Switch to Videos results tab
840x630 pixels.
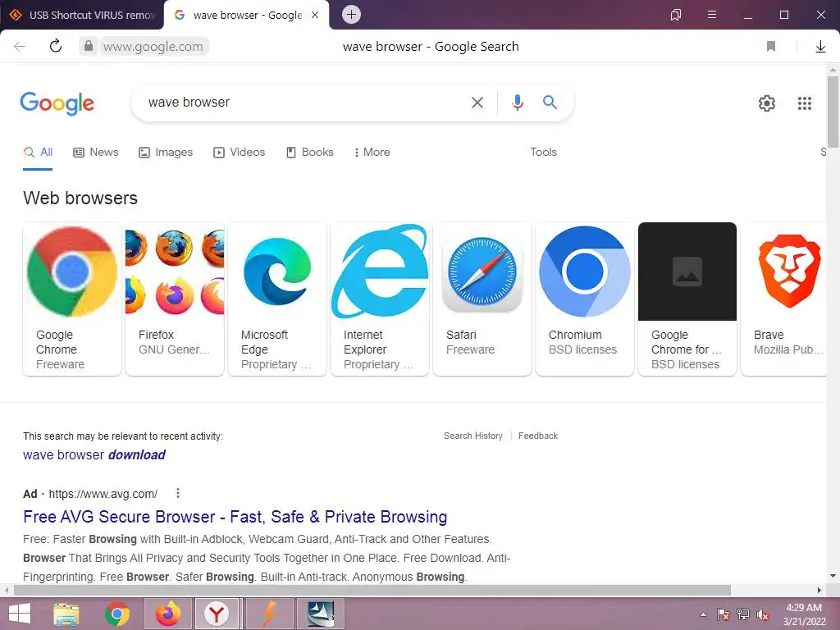click(x=239, y=152)
